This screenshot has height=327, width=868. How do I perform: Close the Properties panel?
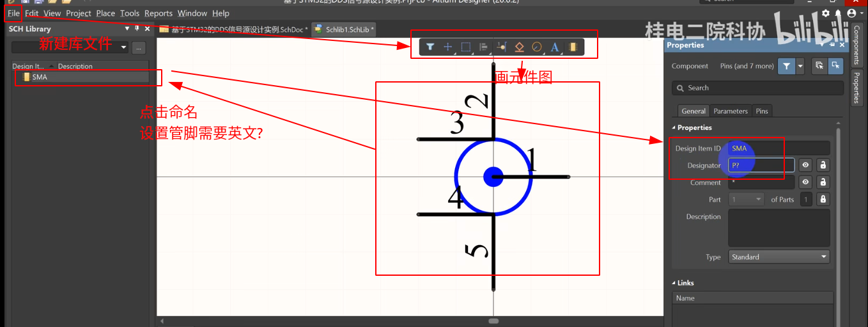pyautogui.click(x=842, y=45)
